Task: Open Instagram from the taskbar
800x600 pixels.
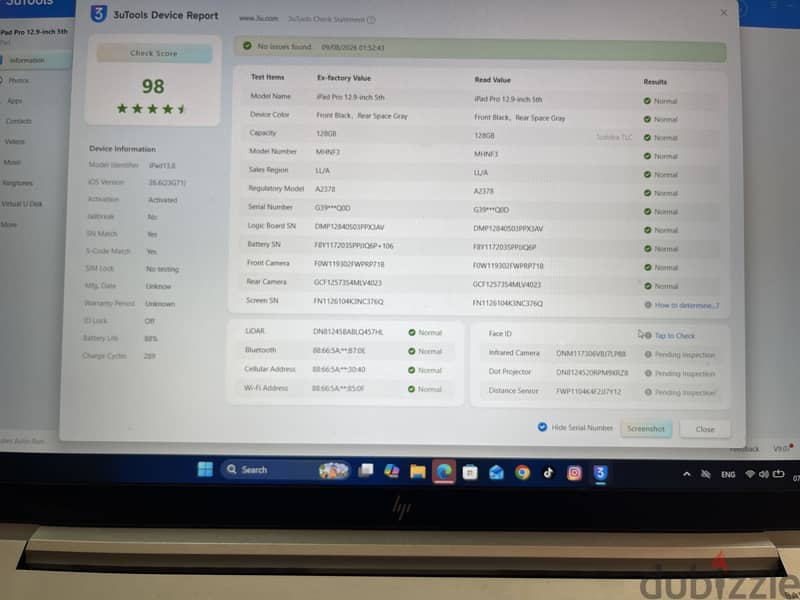Action: [574, 473]
